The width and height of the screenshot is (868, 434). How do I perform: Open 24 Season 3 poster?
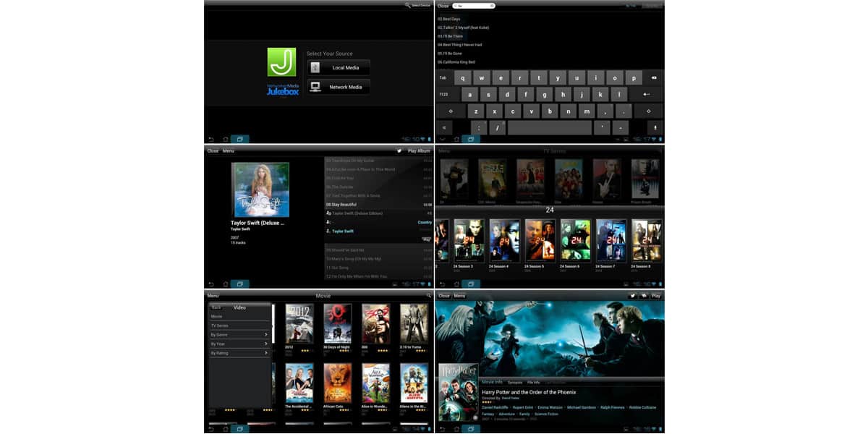[x=469, y=240]
